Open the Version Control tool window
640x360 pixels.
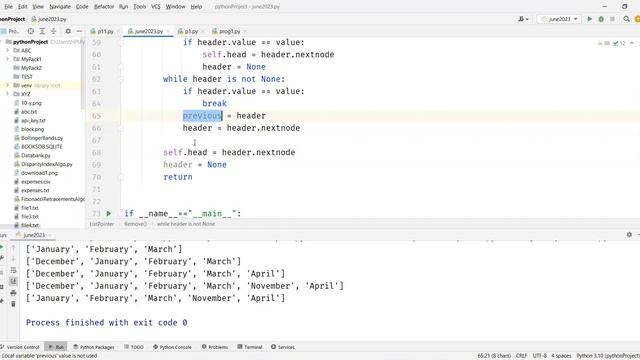click(20, 347)
